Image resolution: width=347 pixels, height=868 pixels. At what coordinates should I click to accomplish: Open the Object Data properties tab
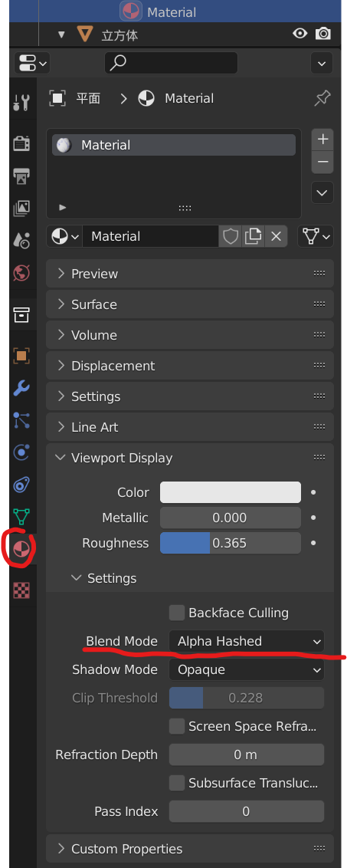(x=21, y=517)
